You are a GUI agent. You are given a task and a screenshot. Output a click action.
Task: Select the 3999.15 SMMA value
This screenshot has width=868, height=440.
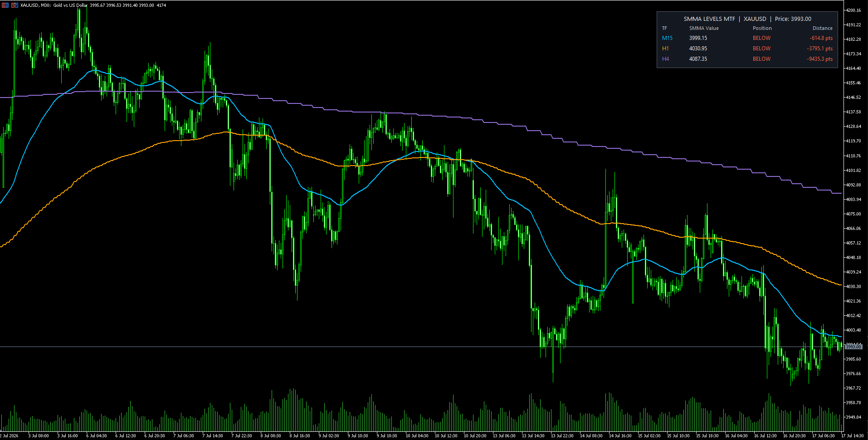[698, 38]
